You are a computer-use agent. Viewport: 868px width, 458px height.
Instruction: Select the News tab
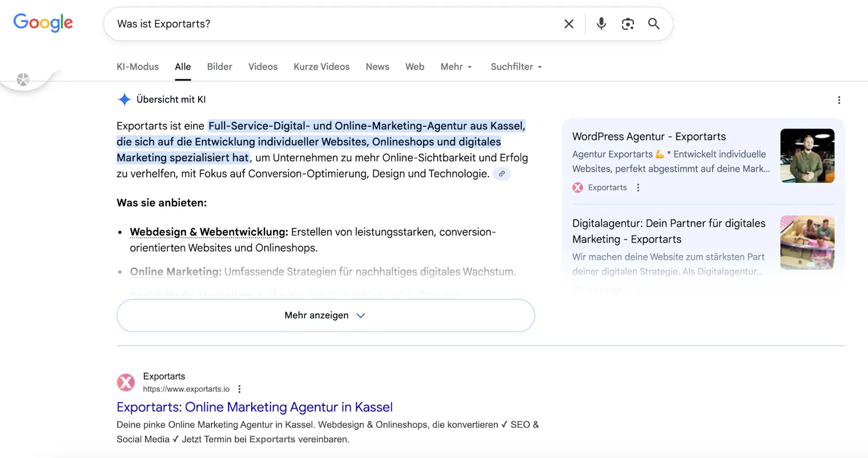[377, 67]
